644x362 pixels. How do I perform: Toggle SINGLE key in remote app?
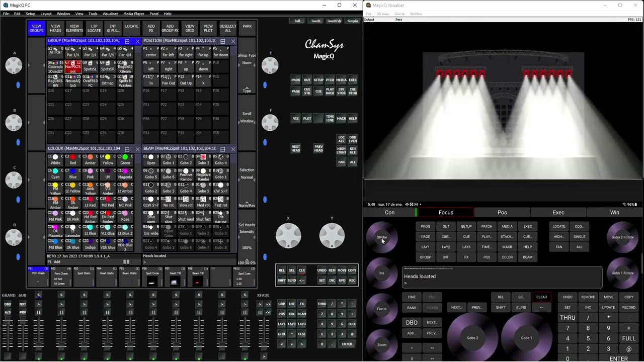[579, 237]
